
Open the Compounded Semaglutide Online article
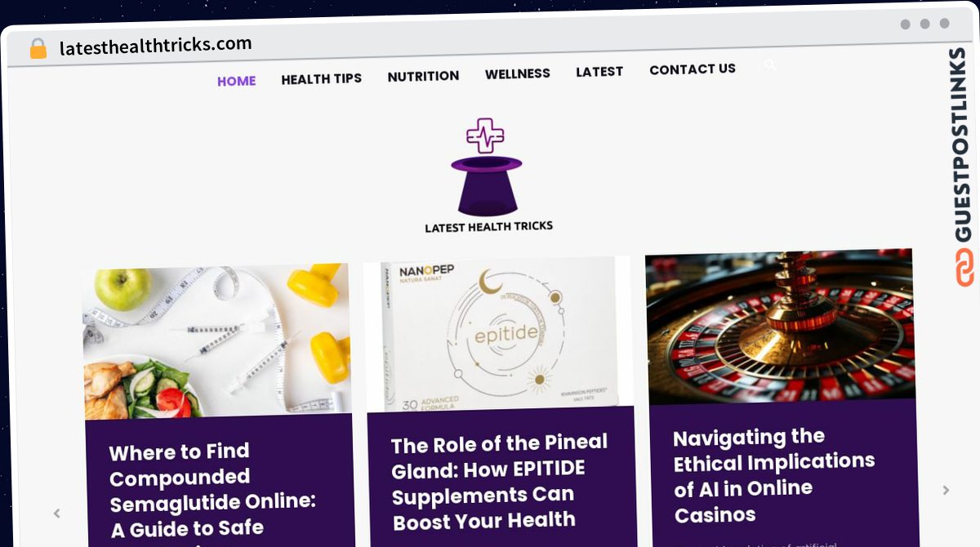[212, 490]
